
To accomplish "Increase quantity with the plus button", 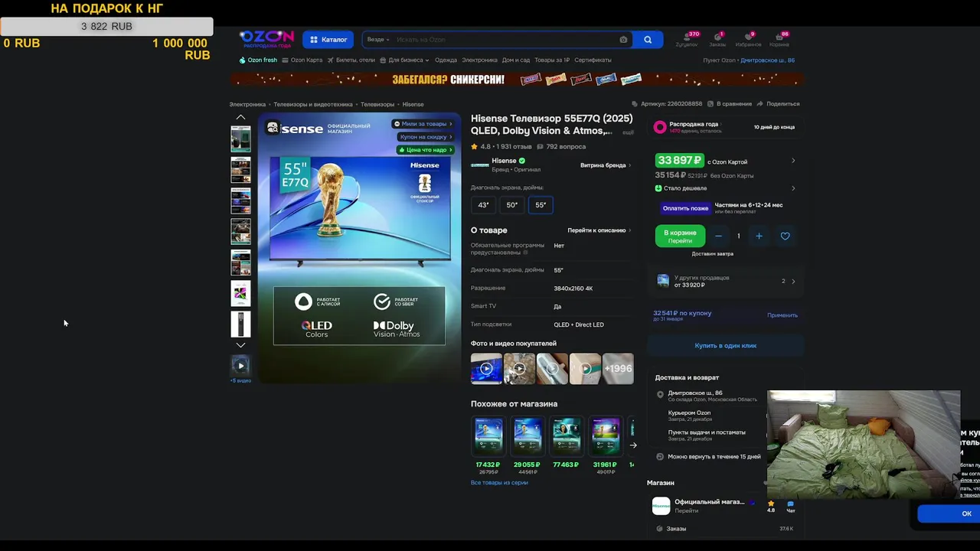I will tap(759, 236).
